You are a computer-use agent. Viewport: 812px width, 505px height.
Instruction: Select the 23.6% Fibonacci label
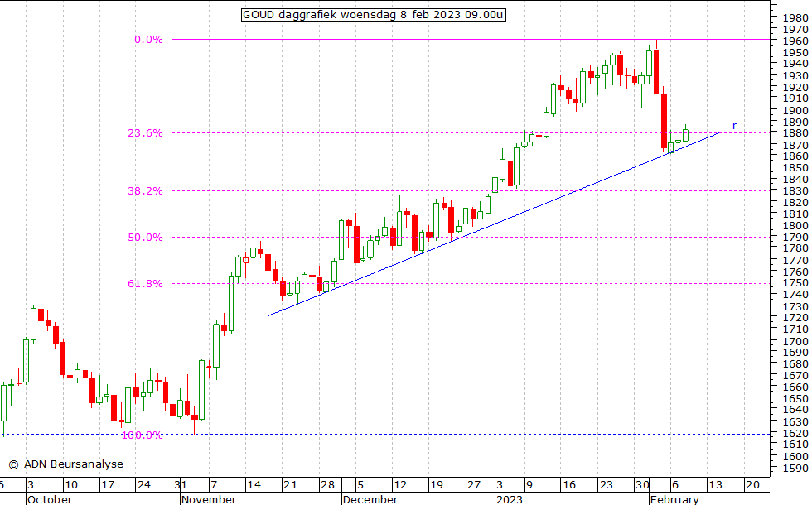pyautogui.click(x=145, y=133)
